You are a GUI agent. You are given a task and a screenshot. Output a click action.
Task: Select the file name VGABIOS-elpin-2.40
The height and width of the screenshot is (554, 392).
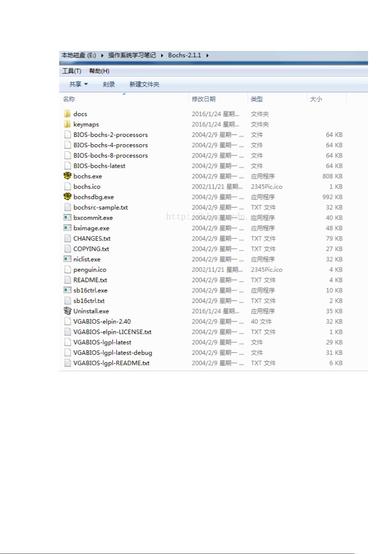pos(102,322)
